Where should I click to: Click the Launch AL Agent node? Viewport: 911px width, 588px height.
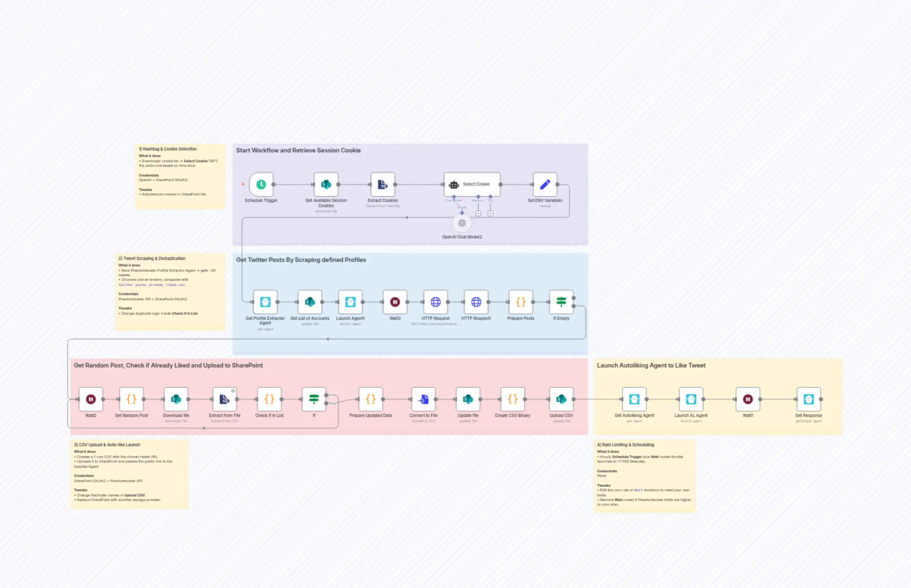pyautogui.click(x=691, y=399)
